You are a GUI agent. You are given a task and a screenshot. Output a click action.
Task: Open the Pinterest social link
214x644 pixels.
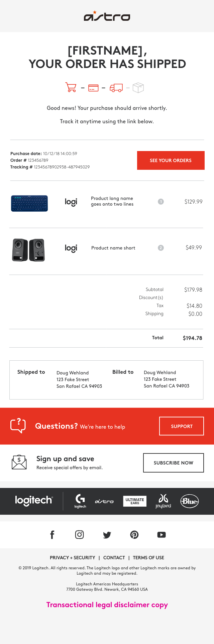click(134, 535)
